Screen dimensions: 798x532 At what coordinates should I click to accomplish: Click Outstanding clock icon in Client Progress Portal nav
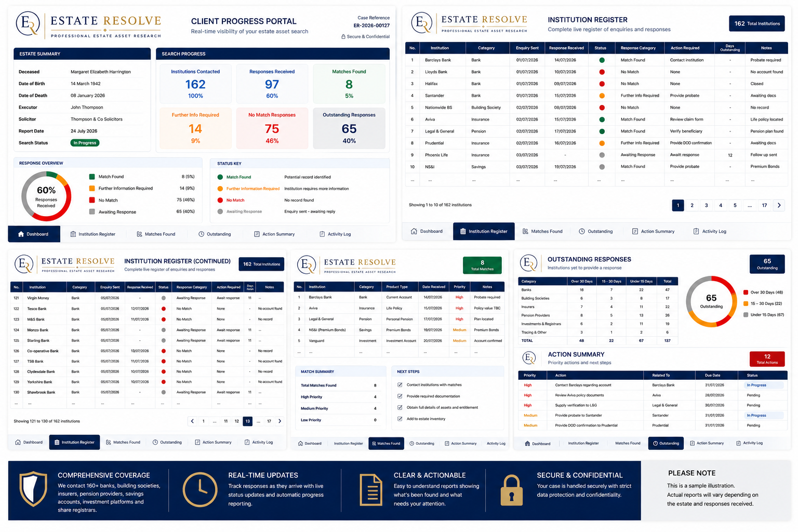point(201,234)
